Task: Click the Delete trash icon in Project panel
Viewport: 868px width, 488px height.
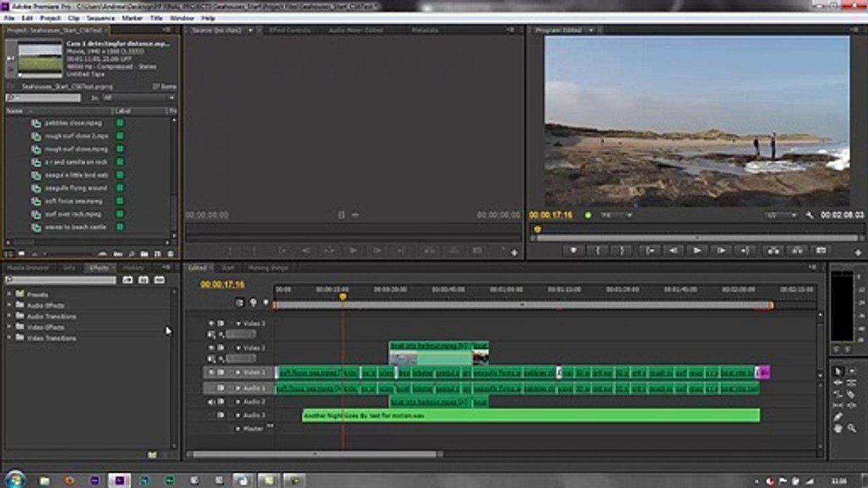Action: click(x=170, y=254)
